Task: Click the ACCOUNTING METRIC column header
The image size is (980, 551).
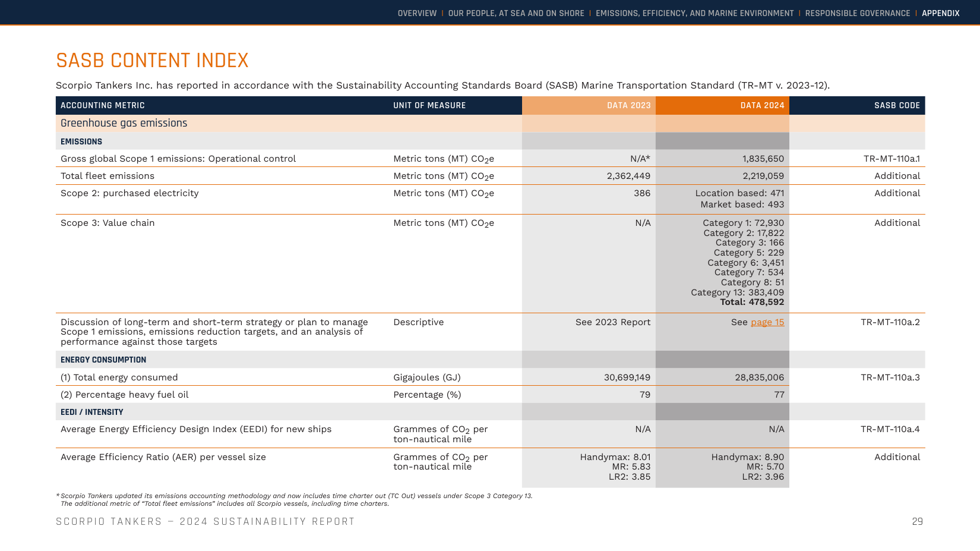Action: click(x=103, y=105)
